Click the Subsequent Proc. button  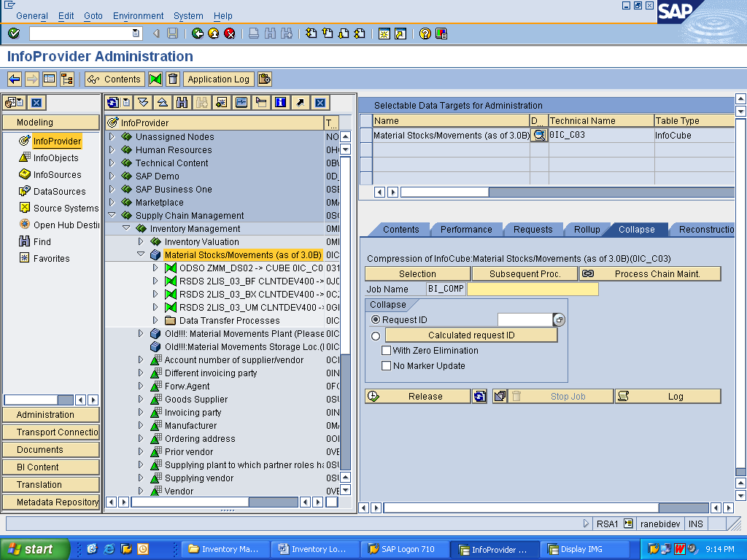525,274
